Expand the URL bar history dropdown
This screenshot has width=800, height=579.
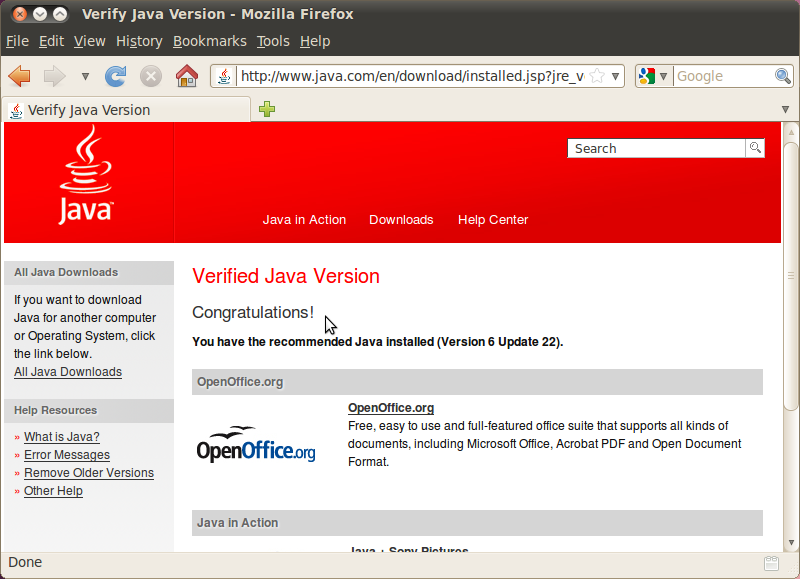pyautogui.click(x=616, y=77)
